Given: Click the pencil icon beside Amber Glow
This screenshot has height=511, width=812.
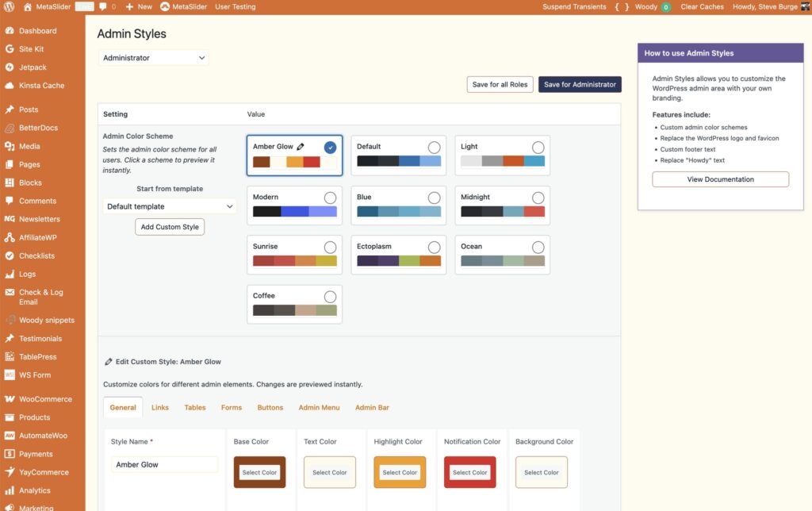Looking at the screenshot, I should tap(301, 147).
